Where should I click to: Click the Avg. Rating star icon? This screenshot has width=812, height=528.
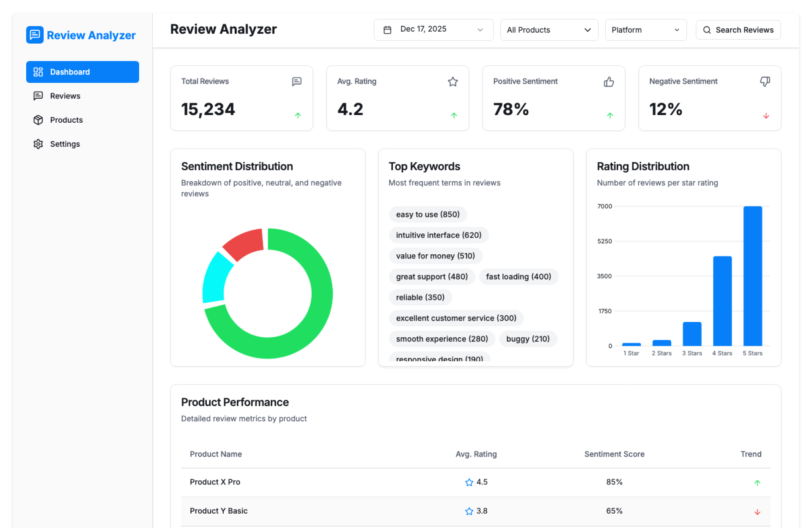click(x=453, y=82)
